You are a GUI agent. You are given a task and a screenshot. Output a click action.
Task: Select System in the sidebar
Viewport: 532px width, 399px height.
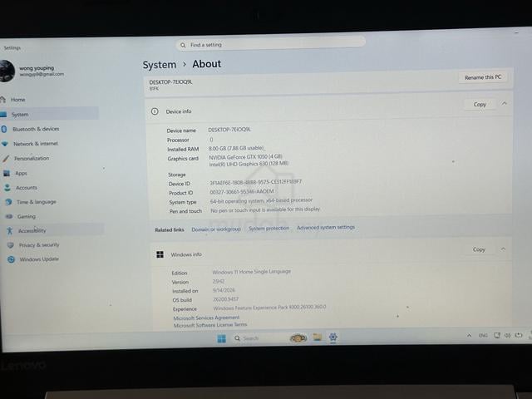[x=49, y=115]
